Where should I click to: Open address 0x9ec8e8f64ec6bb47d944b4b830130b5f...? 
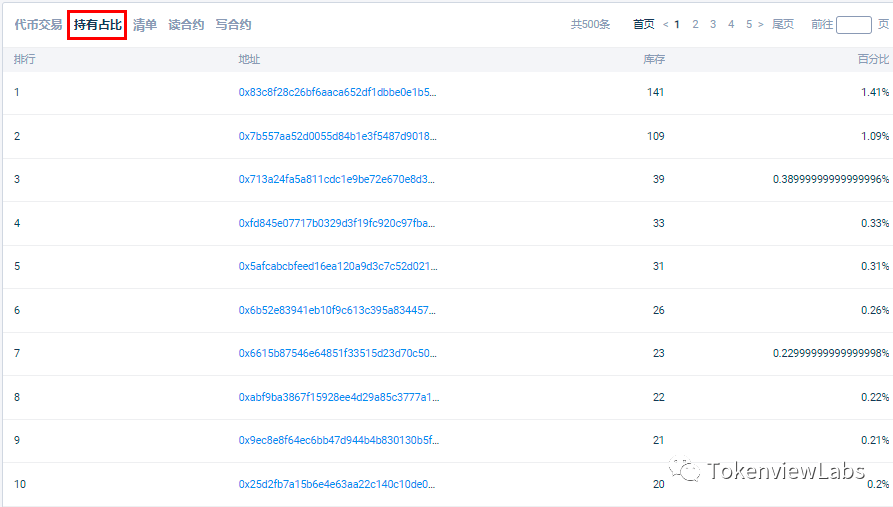338,440
